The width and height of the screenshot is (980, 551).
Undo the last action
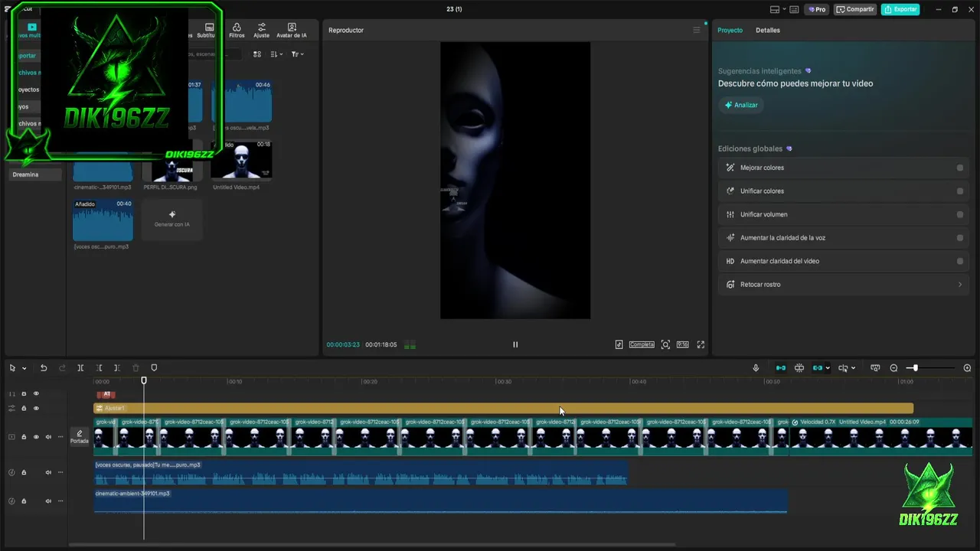click(x=44, y=368)
